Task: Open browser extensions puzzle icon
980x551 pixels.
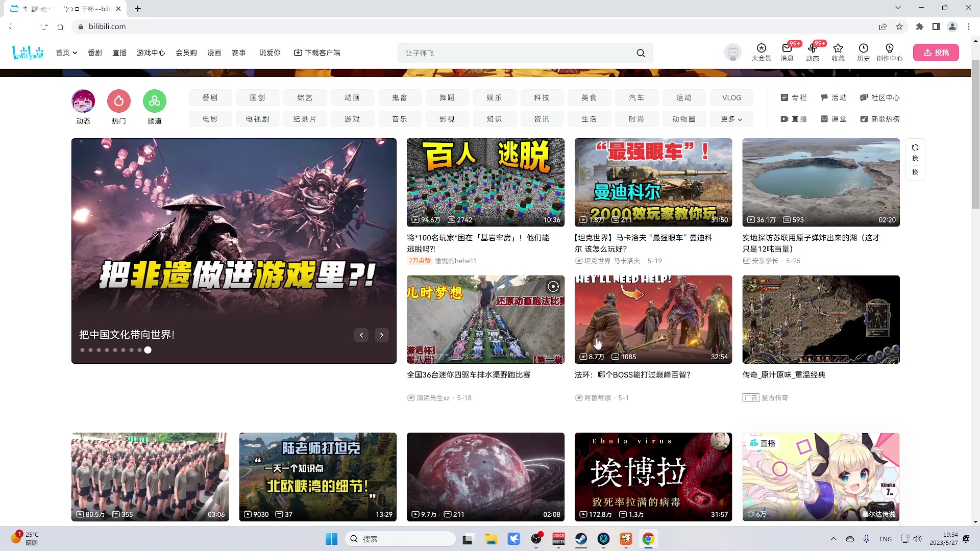Action: point(920,27)
